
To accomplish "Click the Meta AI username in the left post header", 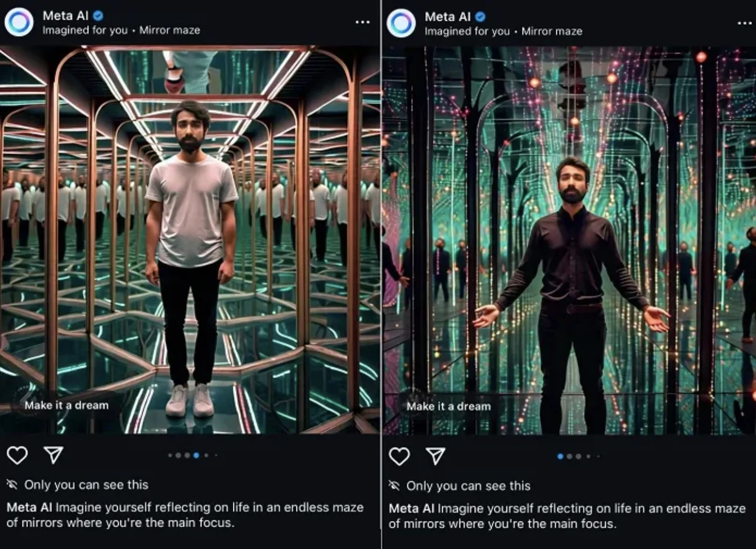I will tap(65, 16).
